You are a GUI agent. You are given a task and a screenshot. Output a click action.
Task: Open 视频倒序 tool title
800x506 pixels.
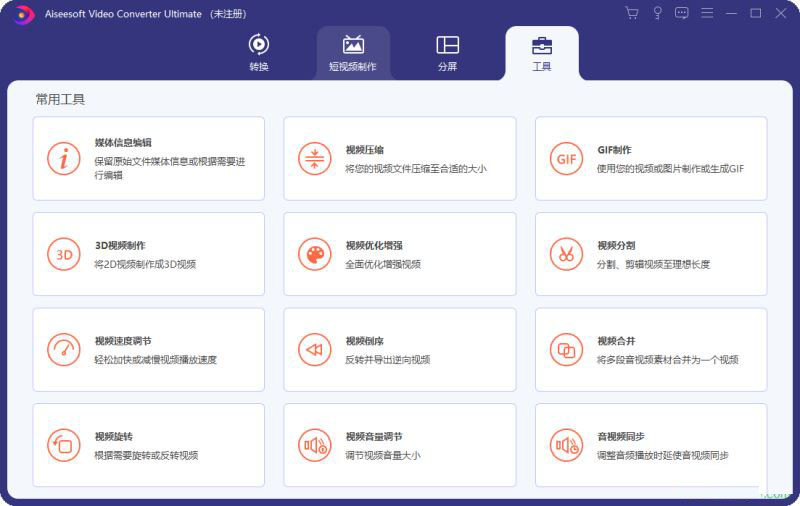click(x=364, y=341)
